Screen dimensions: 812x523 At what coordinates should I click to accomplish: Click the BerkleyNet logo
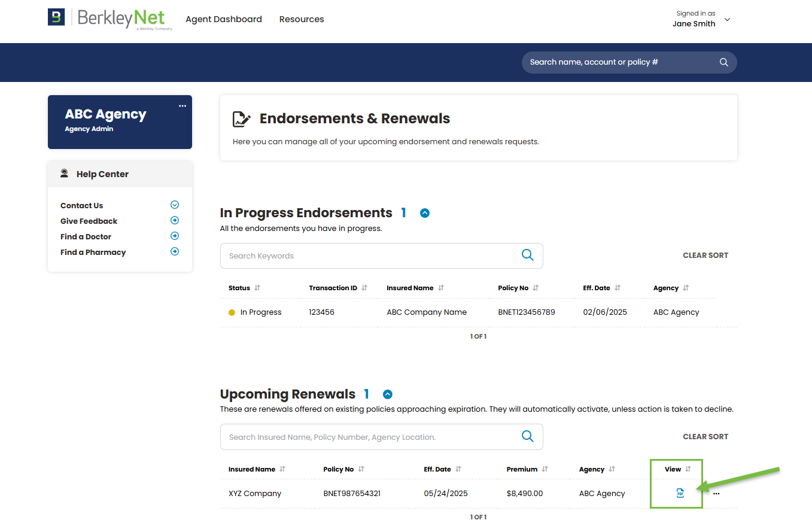(x=110, y=19)
